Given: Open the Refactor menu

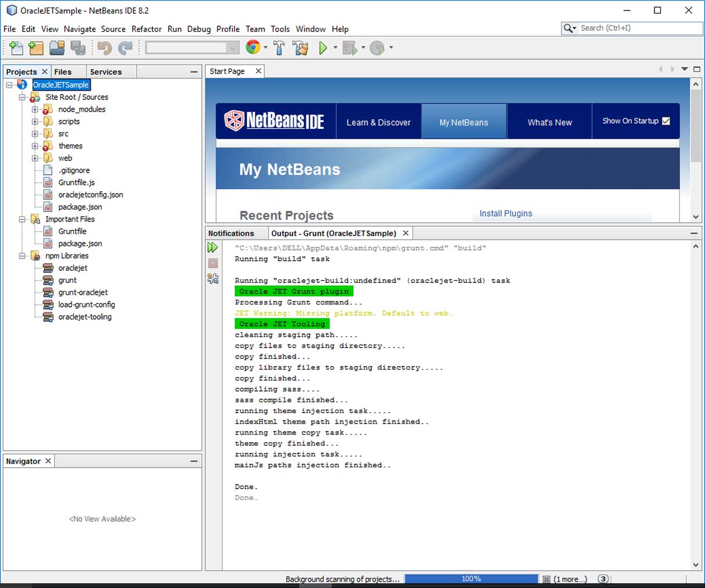Looking at the screenshot, I should [146, 29].
